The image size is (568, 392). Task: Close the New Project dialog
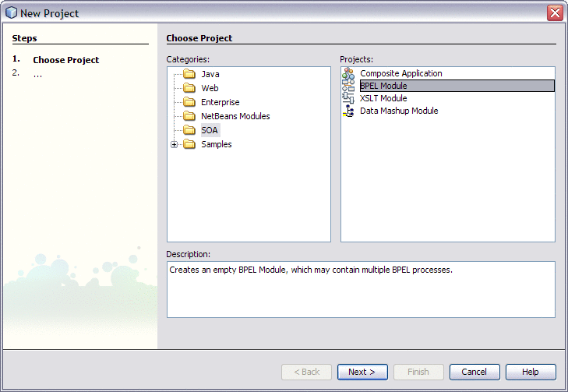555,12
